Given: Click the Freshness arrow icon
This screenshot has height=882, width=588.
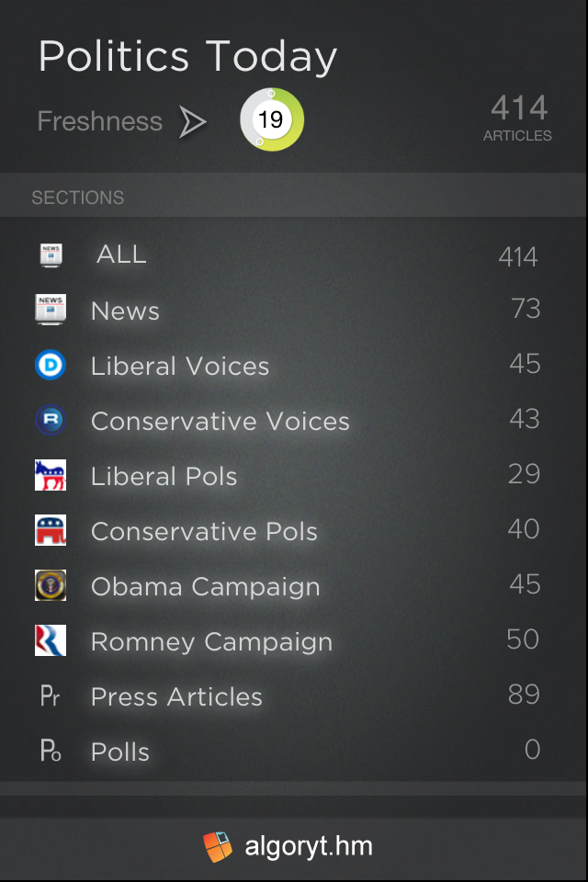Looking at the screenshot, I should 192,121.
